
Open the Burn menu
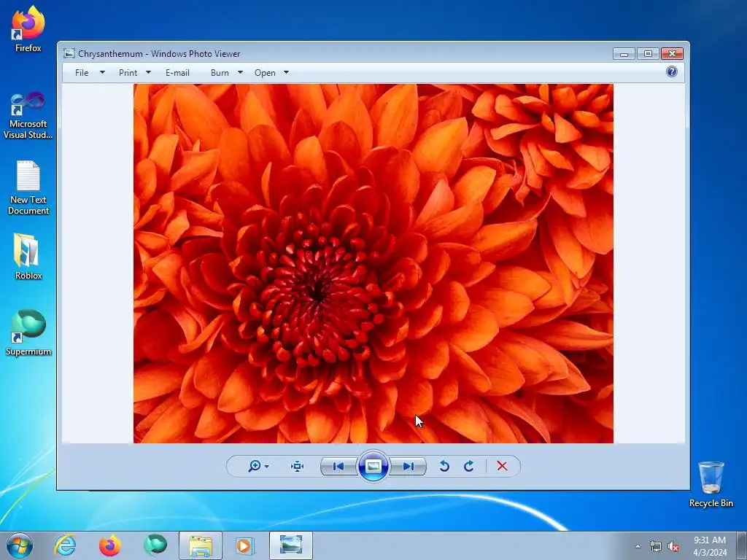[x=220, y=73]
